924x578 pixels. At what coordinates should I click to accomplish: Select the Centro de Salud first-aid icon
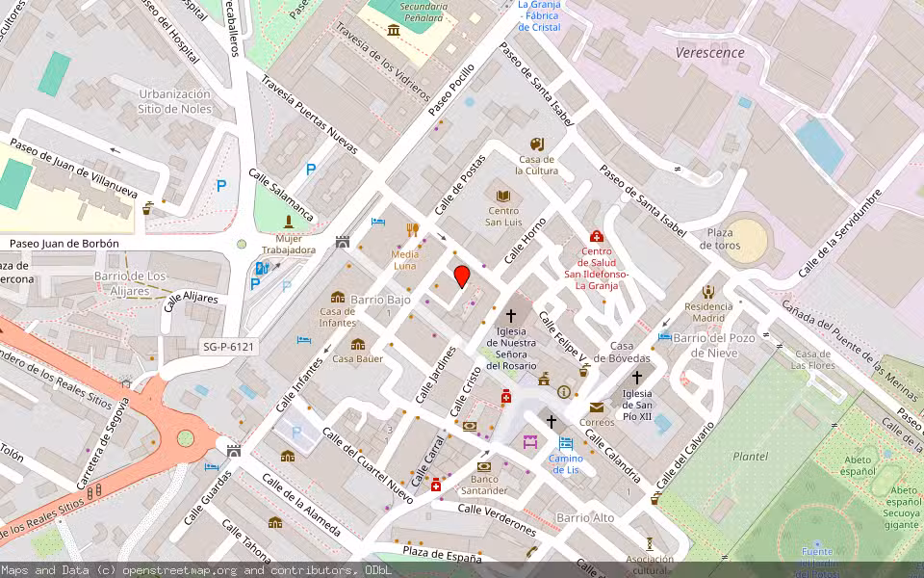[597, 235]
